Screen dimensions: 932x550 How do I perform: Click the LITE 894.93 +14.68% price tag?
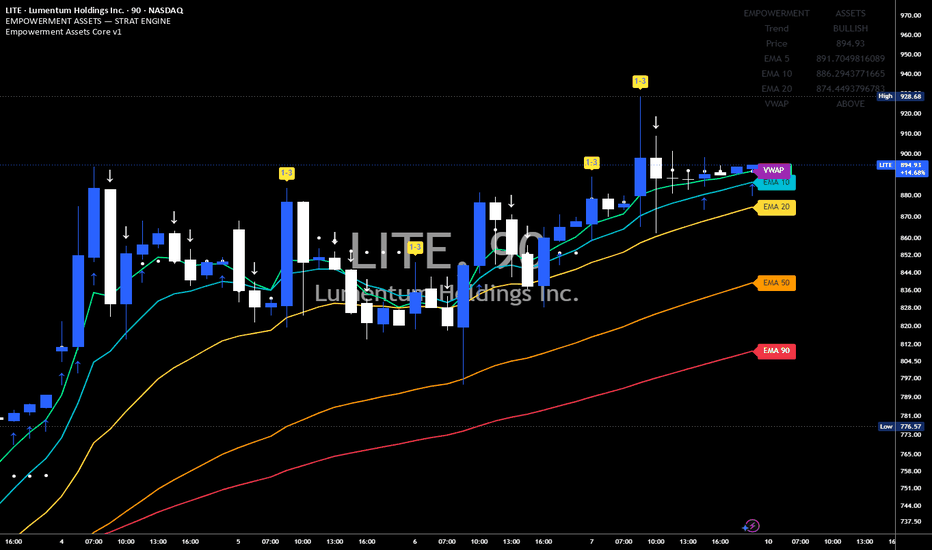point(902,169)
